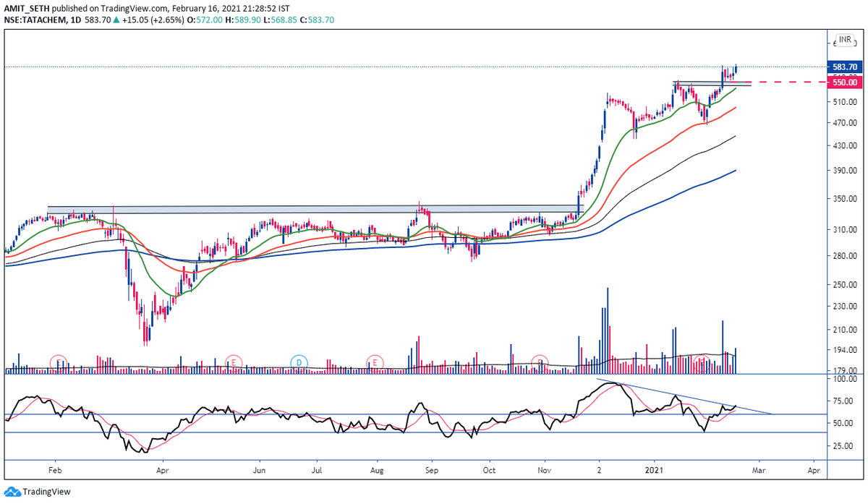Click the Sep label on time axis
Viewport: 868px width, 504px height.
[430, 470]
